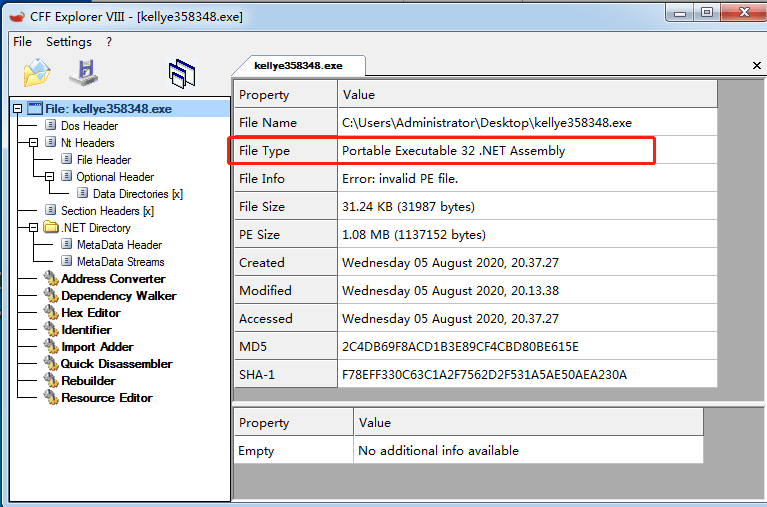767x507 pixels.
Task: Click the Hex Editor gear icon
Action: point(51,312)
